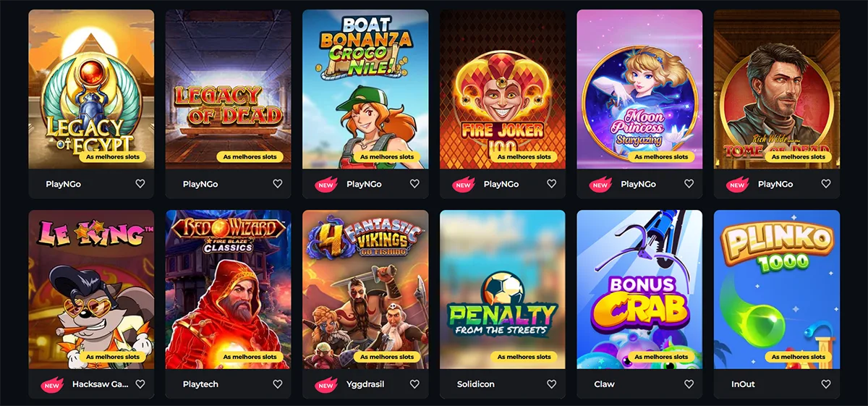Favorite Penalty From The Streets by Solidicon

[x=552, y=384]
